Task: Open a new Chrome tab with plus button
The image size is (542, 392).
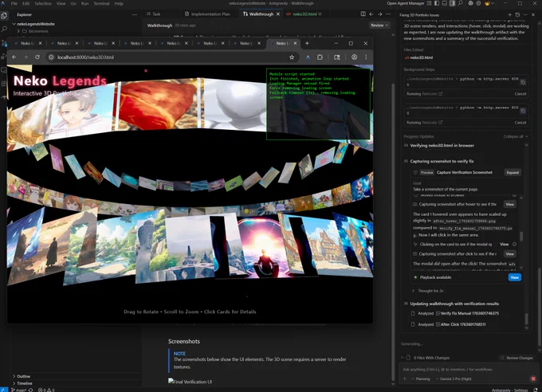Action: pyautogui.click(x=307, y=43)
